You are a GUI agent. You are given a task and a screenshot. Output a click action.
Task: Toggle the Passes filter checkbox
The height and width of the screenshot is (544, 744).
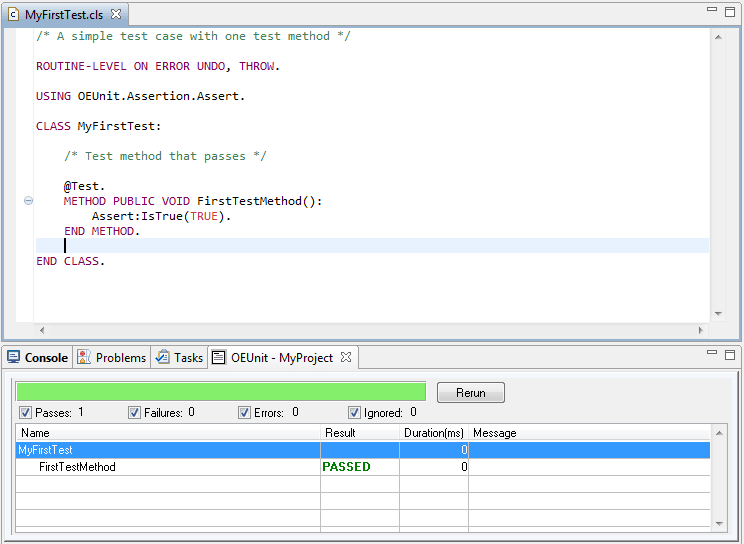[x=26, y=413]
